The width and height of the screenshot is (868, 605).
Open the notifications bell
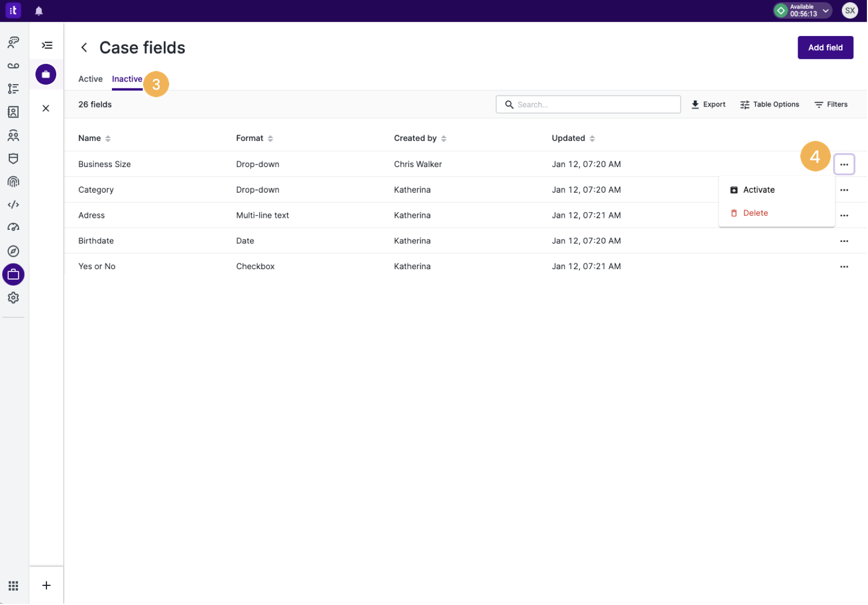[39, 11]
